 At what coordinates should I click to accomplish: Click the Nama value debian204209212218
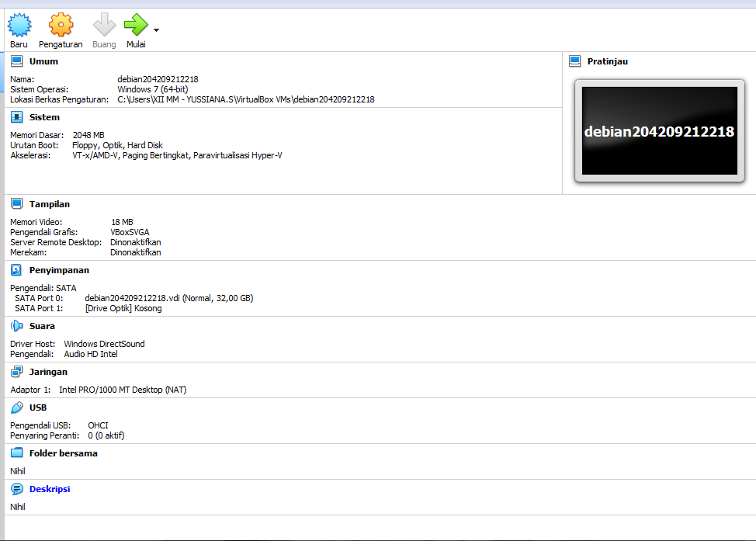(158, 79)
